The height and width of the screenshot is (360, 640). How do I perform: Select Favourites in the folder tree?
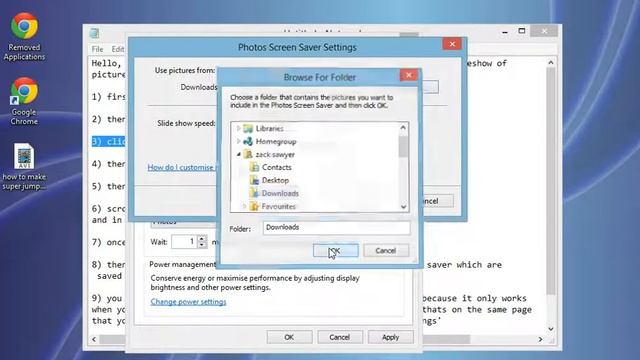click(x=278, y=207)
